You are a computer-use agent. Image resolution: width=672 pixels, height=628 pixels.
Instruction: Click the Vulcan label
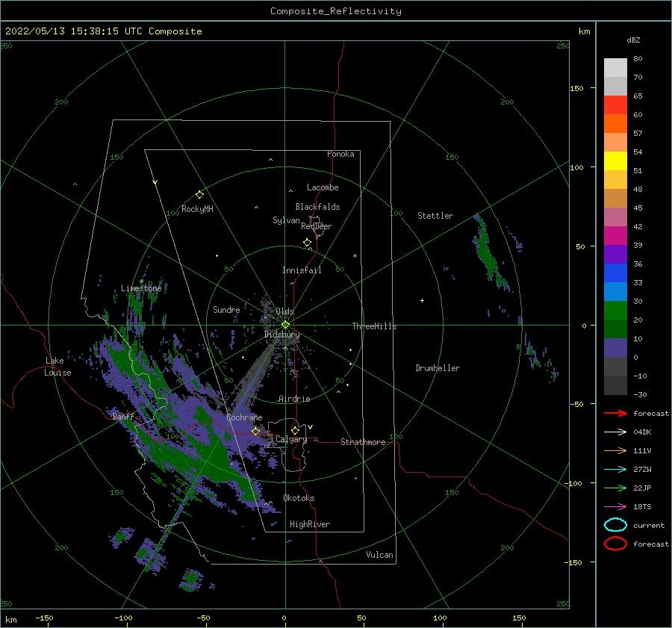(x=380, y=555)
